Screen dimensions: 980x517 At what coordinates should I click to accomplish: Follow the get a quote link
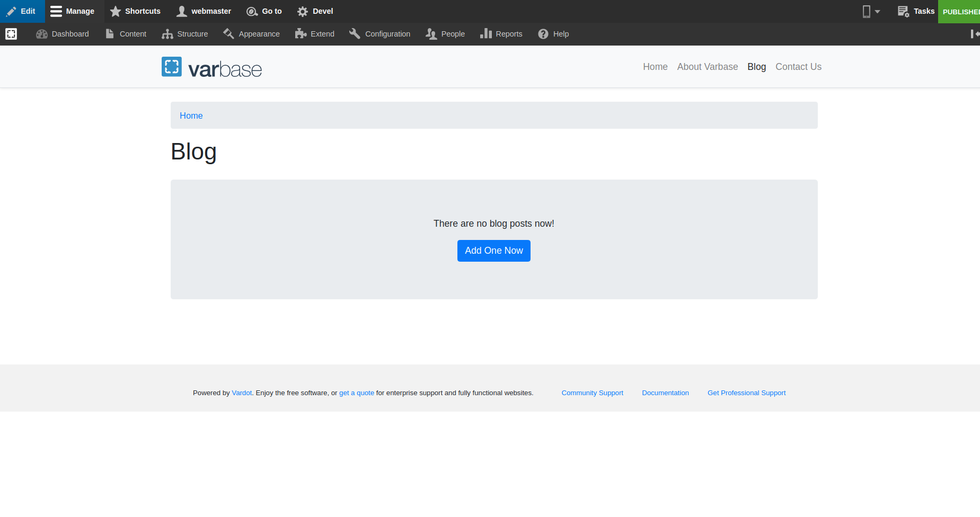[x=357, y=393]
